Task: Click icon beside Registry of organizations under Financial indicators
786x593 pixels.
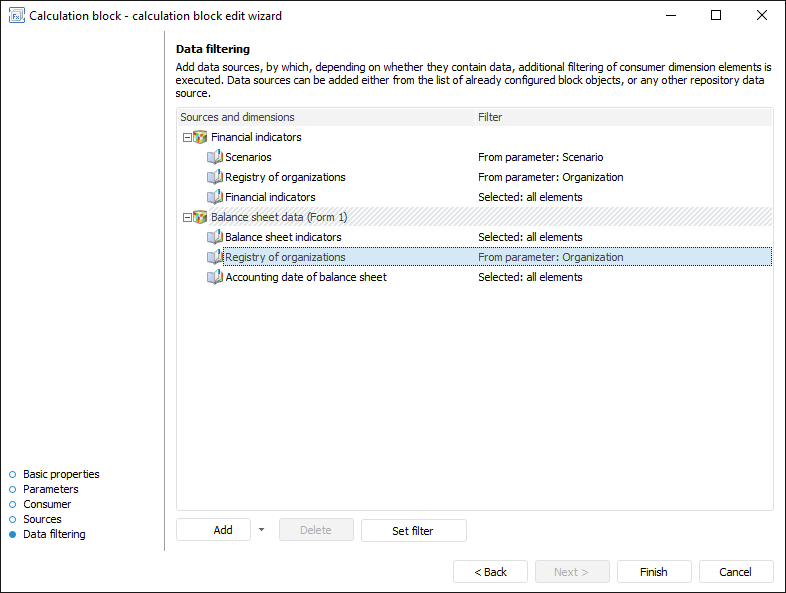Action: [x=214, y=177]
